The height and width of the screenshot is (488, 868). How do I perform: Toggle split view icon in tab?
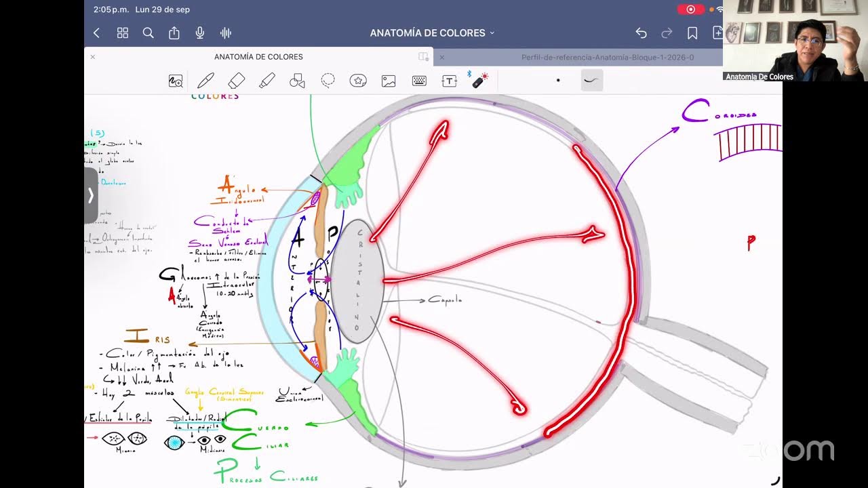[423, 57]
